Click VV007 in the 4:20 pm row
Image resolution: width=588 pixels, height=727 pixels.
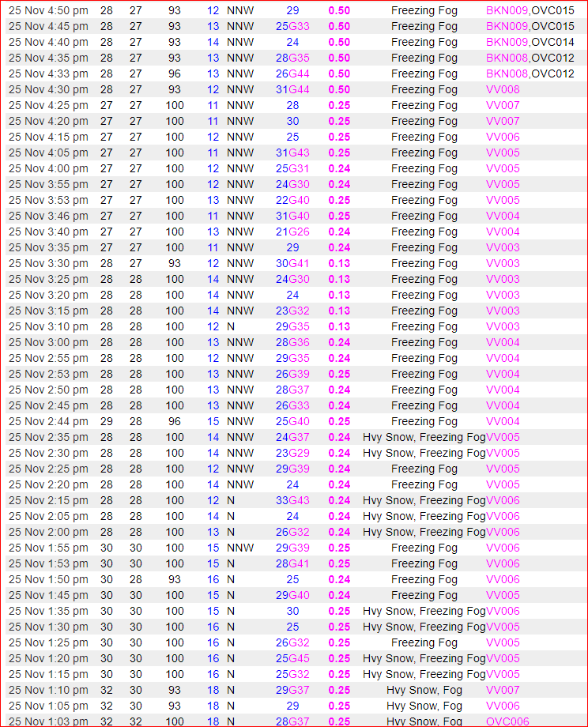click(503, 121)
